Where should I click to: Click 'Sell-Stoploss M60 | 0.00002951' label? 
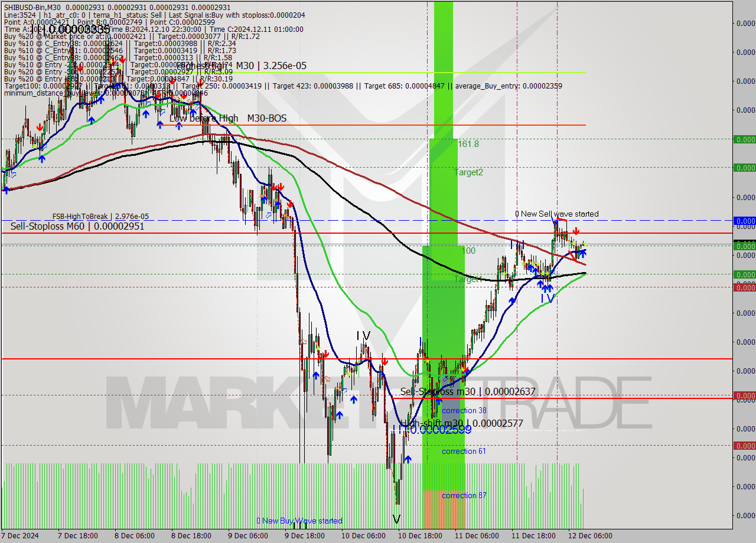[77, 226]
